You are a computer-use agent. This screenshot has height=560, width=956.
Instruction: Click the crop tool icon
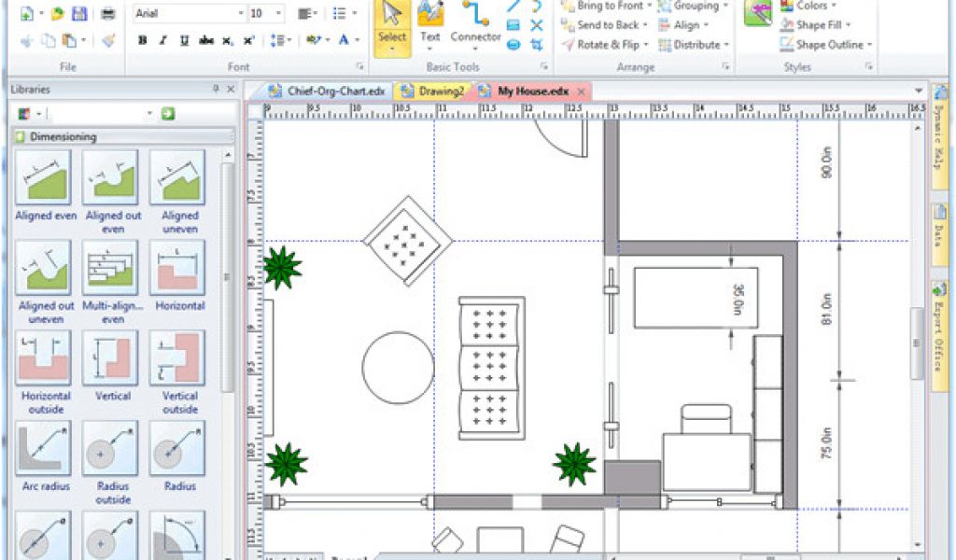(x=537, y=44)
